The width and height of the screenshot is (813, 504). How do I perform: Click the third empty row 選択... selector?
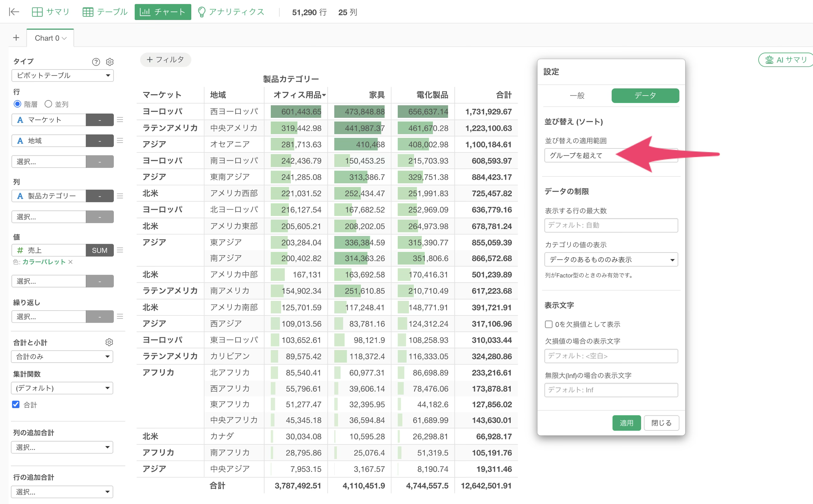click(x=49, y=162)
